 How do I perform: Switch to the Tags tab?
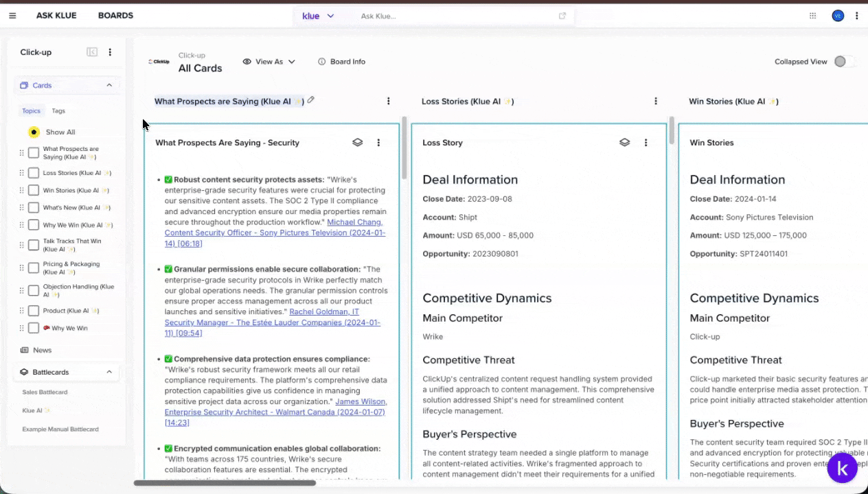point(58,110)
